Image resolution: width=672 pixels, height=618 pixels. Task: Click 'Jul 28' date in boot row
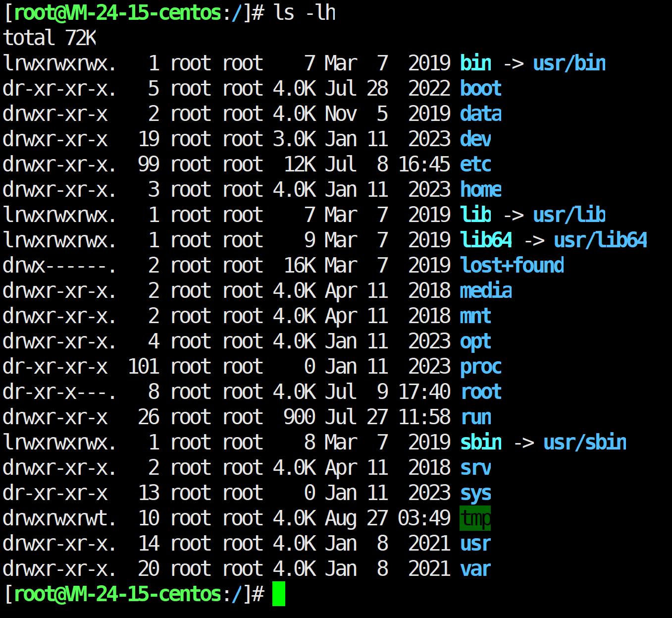(x=357, y=88)
